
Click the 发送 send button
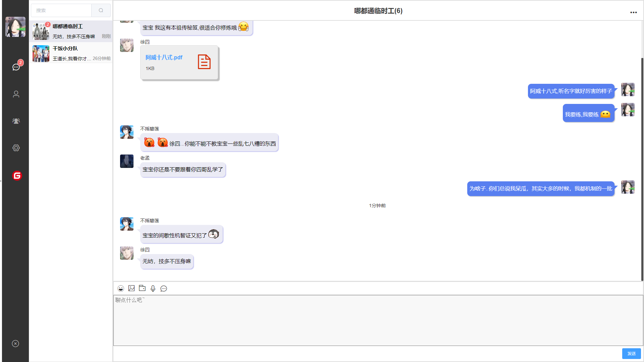coord(632,354)
